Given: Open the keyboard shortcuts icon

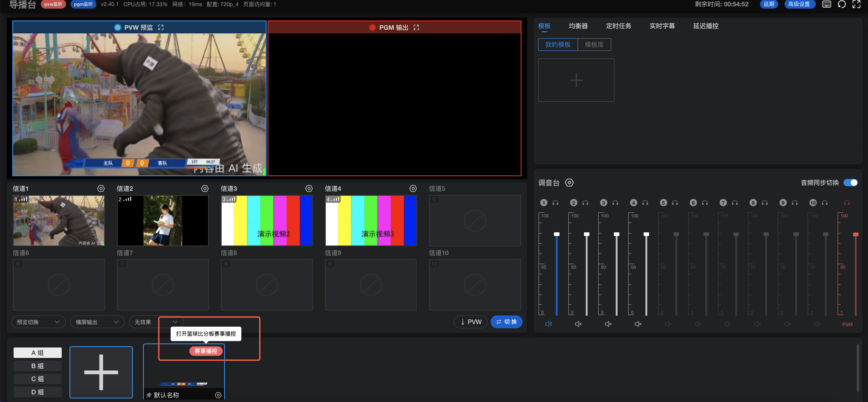Looking at the screenshot, I should coord(826,4).
